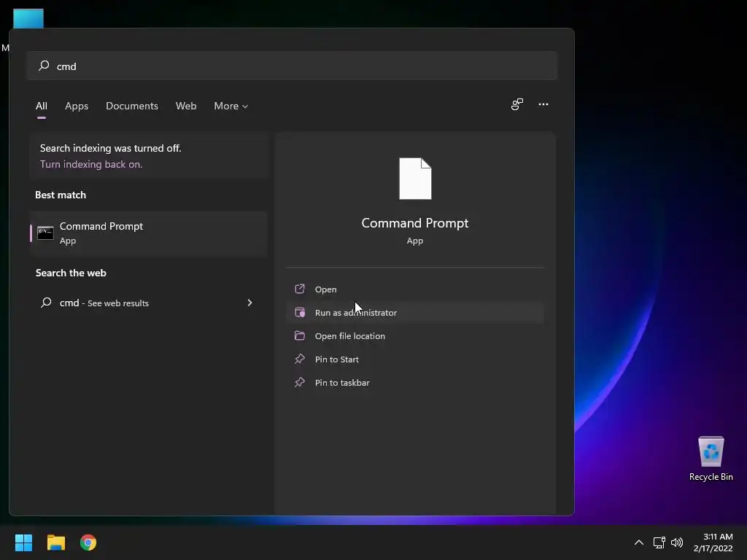Open the clock and date panel

click(713, 542)
